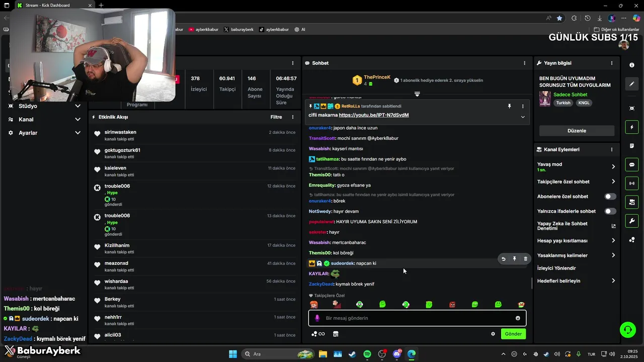This screenshot has height=362, width=644.
Task: Click username sudeordek in chat
Action: pos(343,263)
